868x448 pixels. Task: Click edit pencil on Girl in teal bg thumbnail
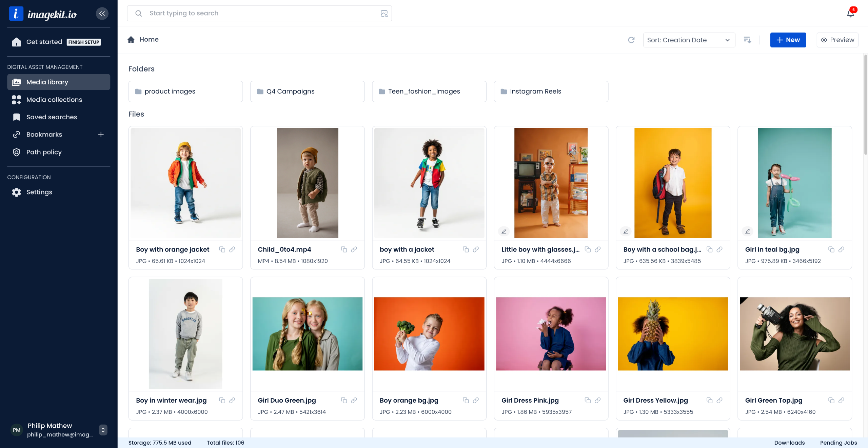click(x=748, y=231)
